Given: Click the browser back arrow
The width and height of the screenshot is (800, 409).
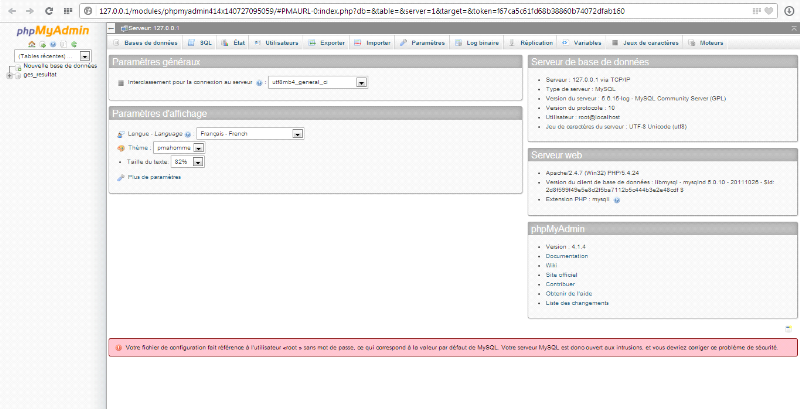Looking at the screenshot, I should pyautogui.click(x=13, y=11).
